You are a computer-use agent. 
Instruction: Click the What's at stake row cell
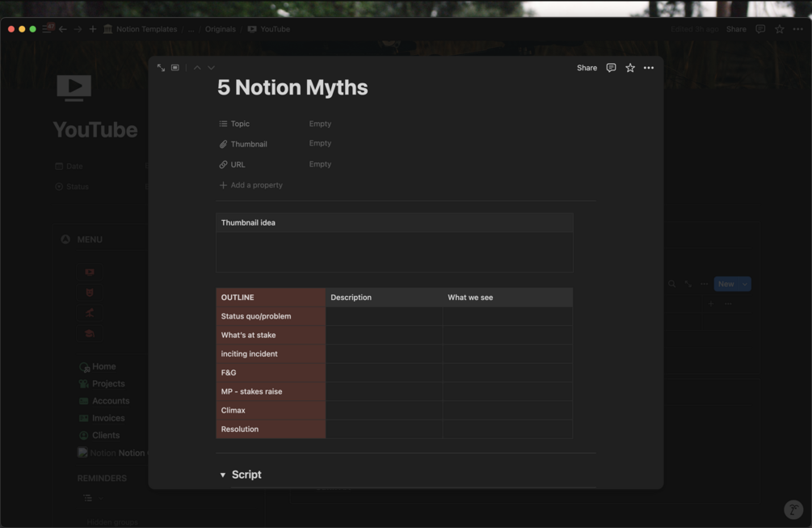[x=271, y=336]
